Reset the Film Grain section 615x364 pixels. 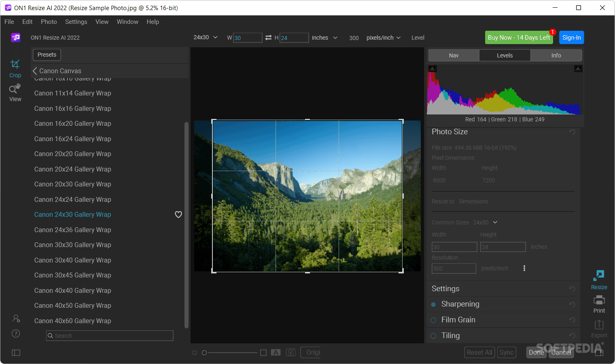point(572,320)
